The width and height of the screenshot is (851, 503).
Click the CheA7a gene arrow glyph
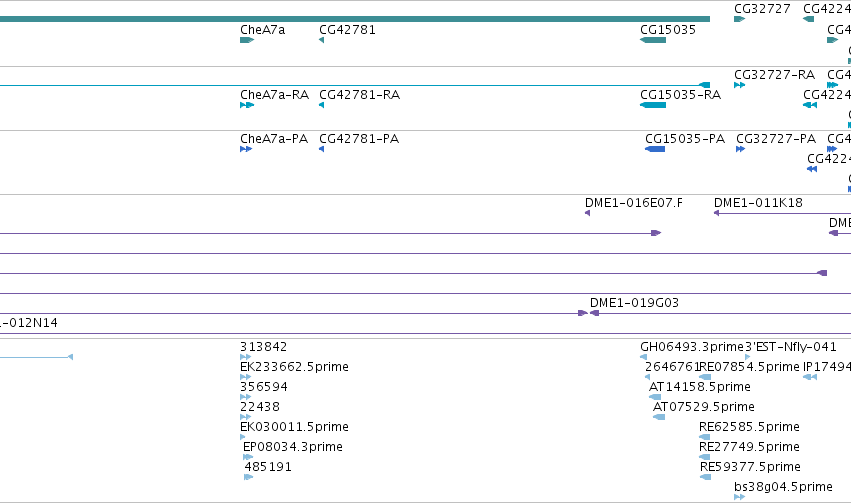pos(247,40)
